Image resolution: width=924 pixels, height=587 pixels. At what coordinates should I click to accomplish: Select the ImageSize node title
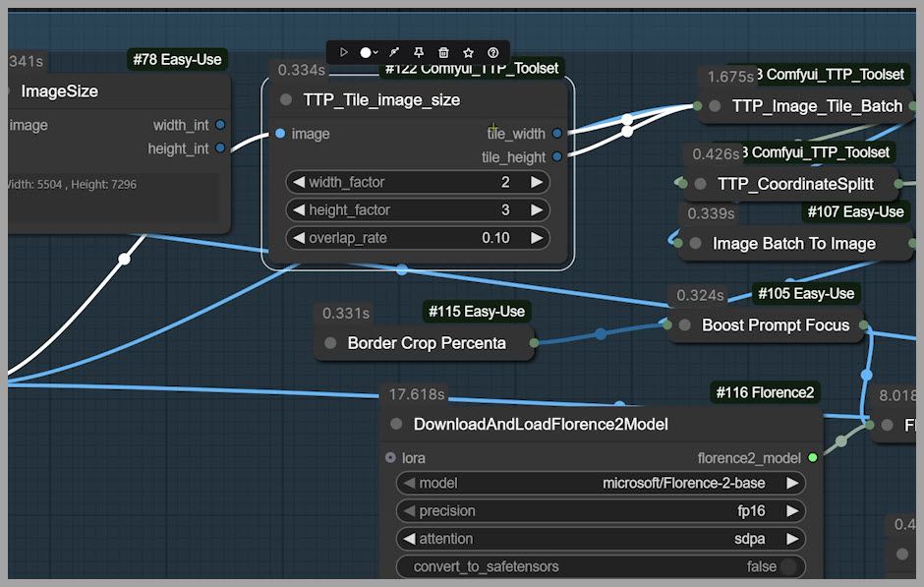(x=60, y=91)
